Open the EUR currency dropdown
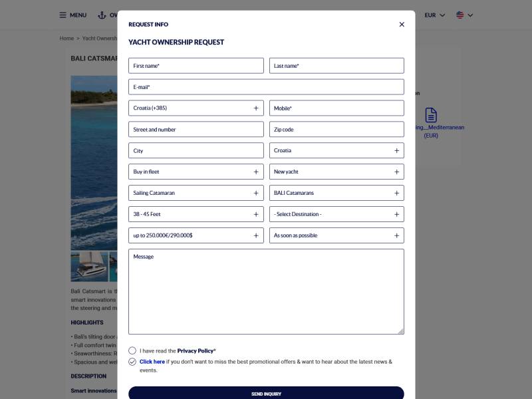 coord(435,15)
